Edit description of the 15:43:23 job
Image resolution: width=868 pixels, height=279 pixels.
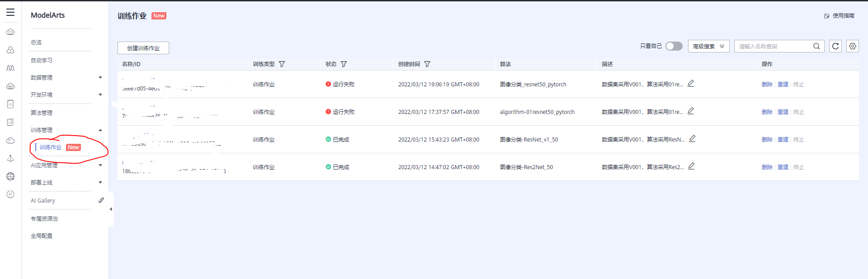tap(692, 138)
